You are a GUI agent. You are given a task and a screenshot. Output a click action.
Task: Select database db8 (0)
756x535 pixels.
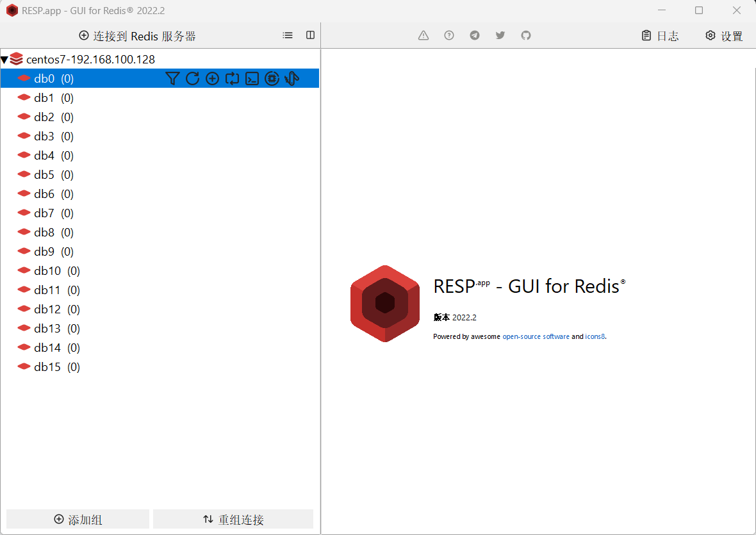pyautogui.click(x=160, y=232)
